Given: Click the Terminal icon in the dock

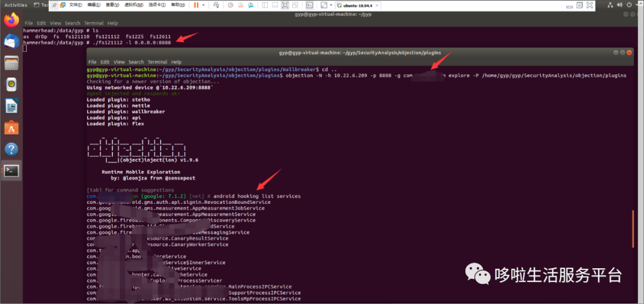Looking at the screenshot, I should pos(11,170).
